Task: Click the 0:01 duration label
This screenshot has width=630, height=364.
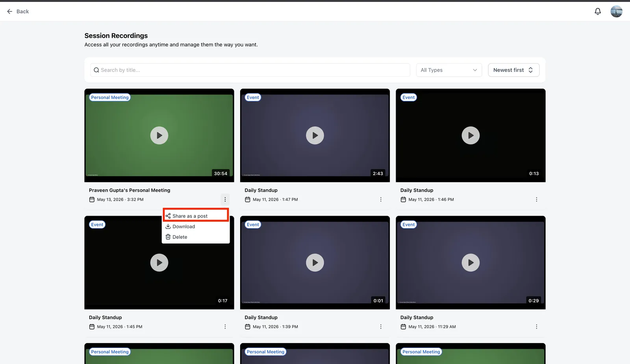Action: pos(378,301)
